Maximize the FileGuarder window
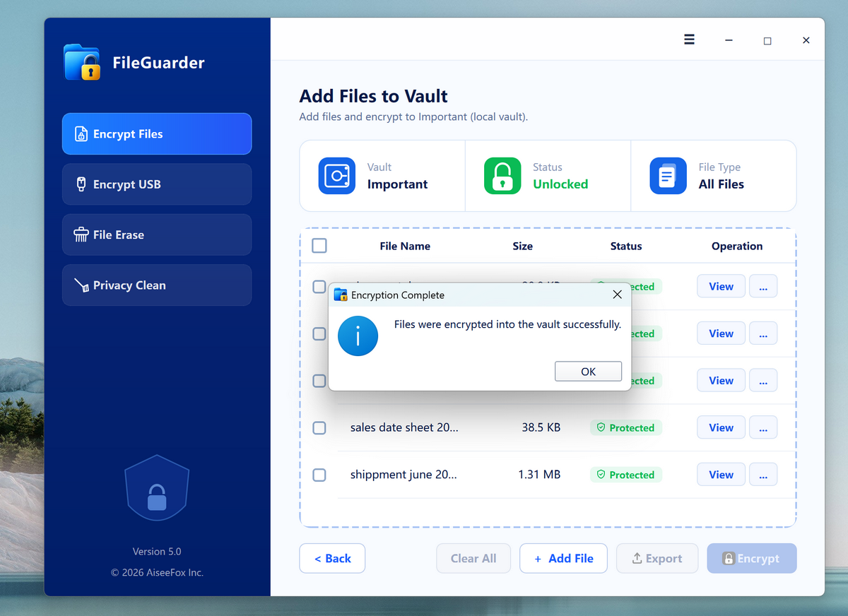 (767, 40)
